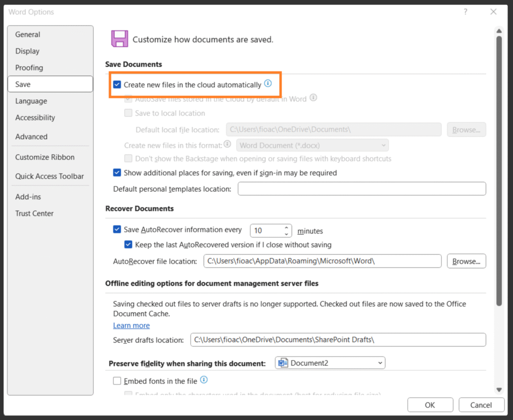Toggle Show additional places for saving checkbox

click(117, 173)
